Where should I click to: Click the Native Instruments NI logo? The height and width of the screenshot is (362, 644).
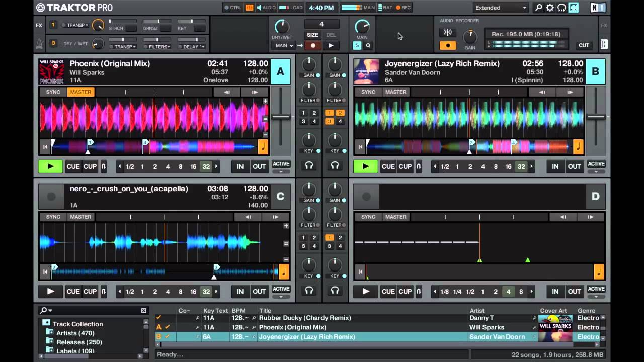(598, 8)
